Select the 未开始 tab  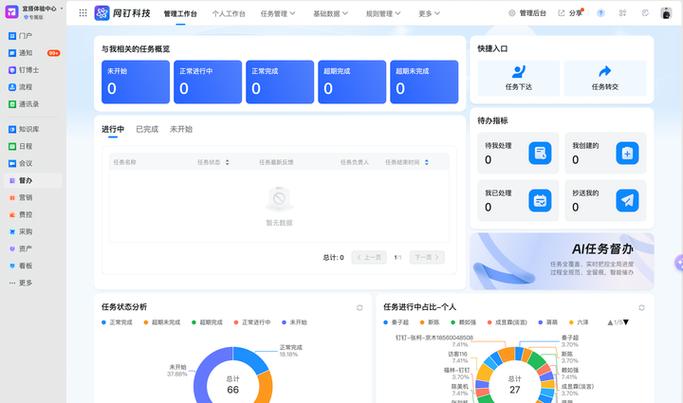pyautogui.click(x=181, y=129)
